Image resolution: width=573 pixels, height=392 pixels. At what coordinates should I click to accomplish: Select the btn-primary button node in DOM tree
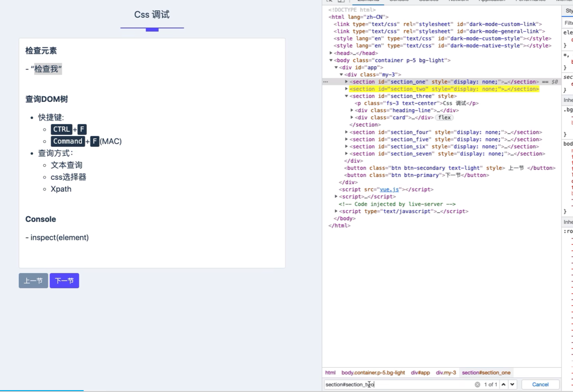tap(417, 175)
